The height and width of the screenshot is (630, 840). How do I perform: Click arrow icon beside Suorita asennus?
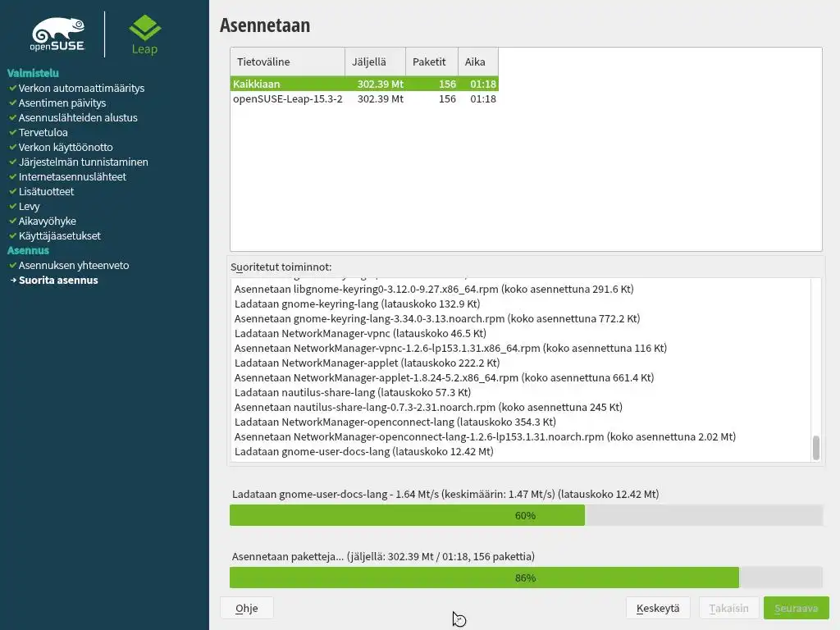13,281
